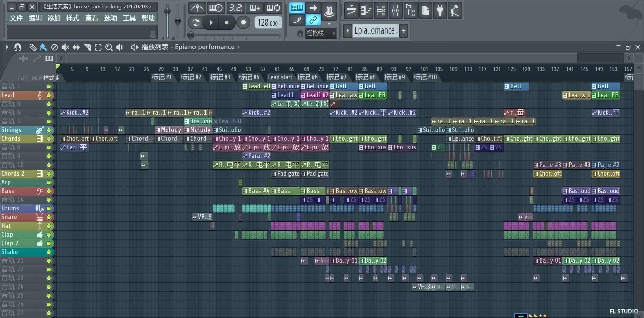Mute the Chords track

(49, 139)
